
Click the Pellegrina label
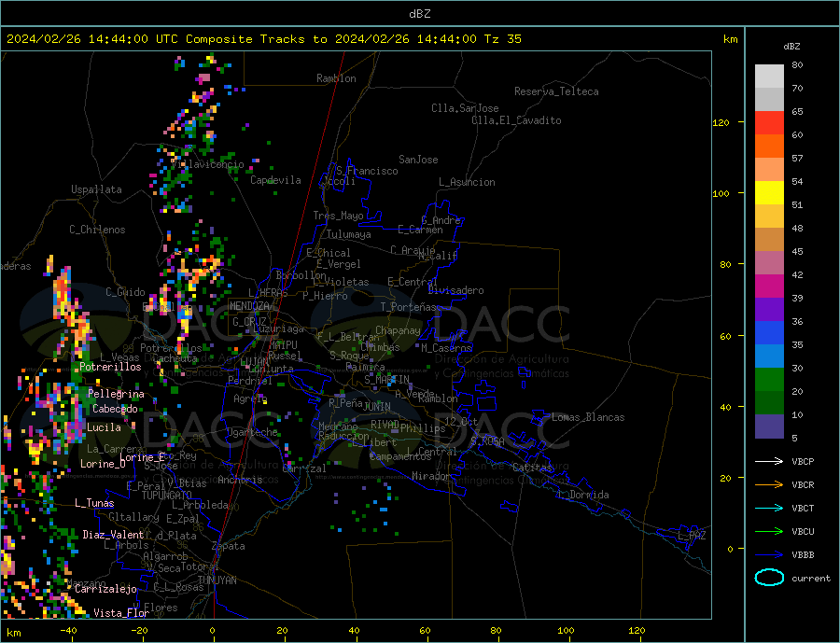[x=116, y=395]
